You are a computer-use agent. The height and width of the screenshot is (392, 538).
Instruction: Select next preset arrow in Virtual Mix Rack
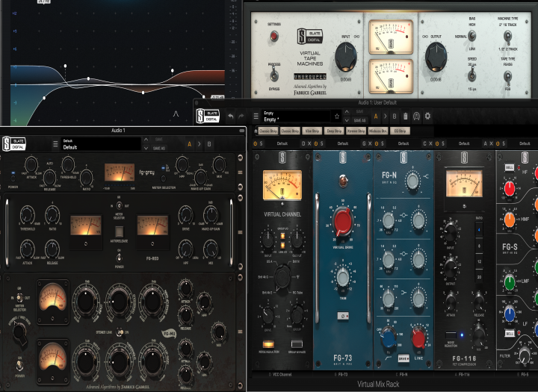347,120
